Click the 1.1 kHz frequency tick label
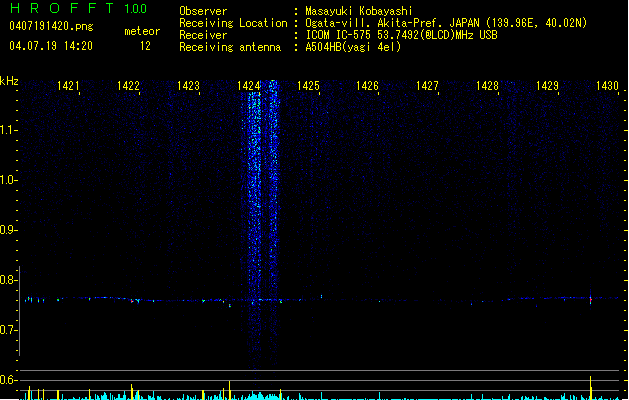Screen dimensions: 629x400 (8, 130)
